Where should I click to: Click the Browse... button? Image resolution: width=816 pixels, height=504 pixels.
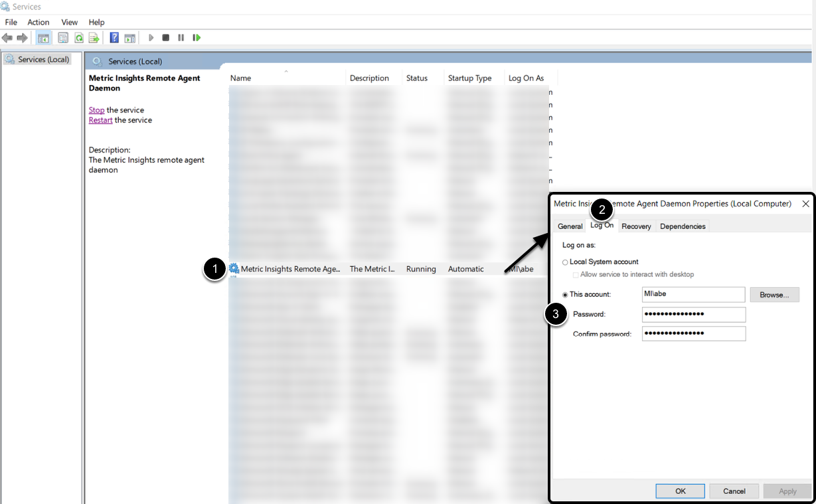pos(775,294)
